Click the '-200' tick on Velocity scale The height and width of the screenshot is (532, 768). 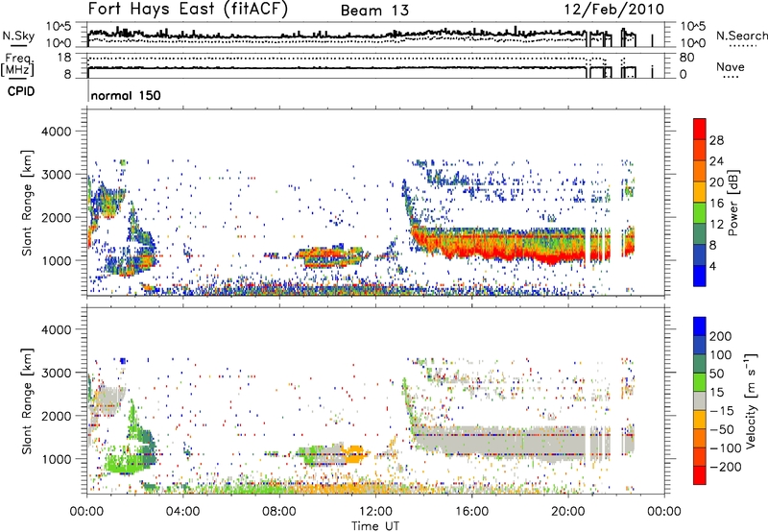coord(725,467)
